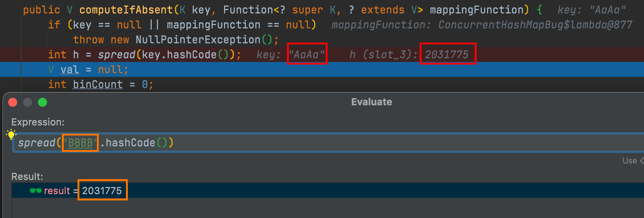644x218 pixels.
Task: Focus the Expression input field
Action: pyautogui.click(x=335, y=143)
